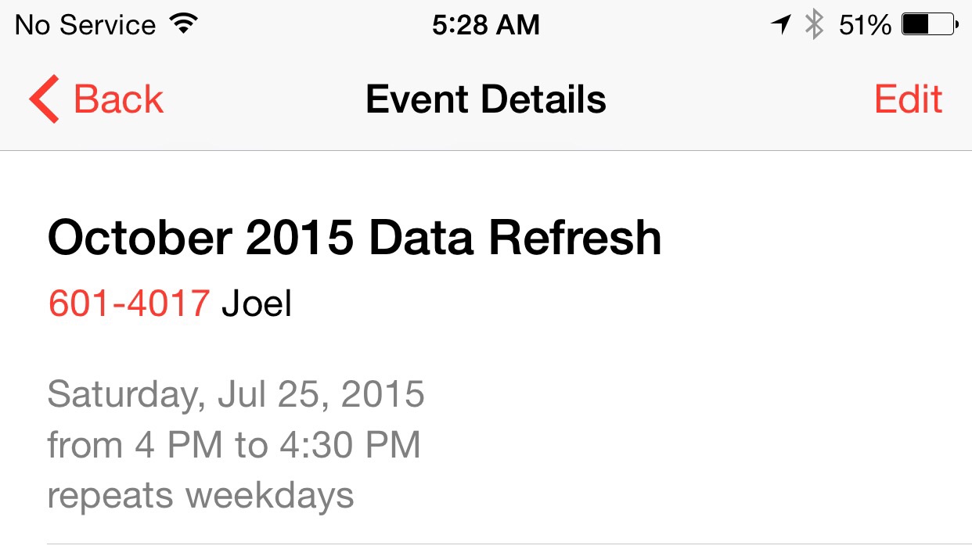Tap the repeats weekdays text
The width and height of the screenshot is (972, 560).
(200, 495)
